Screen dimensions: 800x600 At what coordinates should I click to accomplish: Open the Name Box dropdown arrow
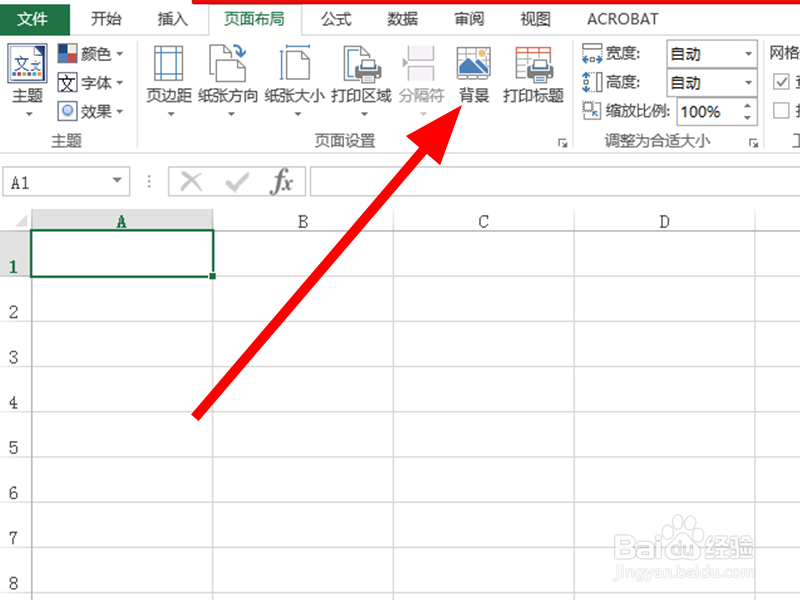tap(116, 181)
